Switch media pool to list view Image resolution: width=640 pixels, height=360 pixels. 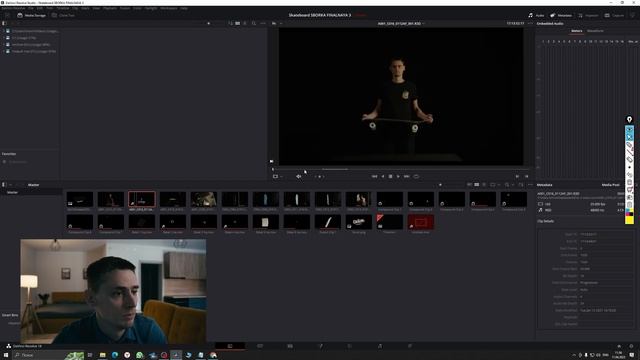tap(484, 185)
